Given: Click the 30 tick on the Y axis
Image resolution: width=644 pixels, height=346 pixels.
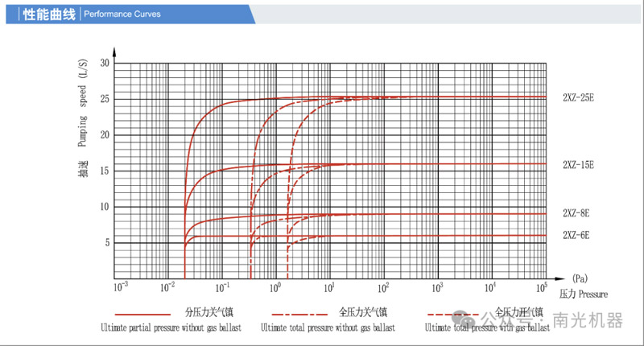Looking at the screenshot, I should pyautogui.click(x=105, y=63).
